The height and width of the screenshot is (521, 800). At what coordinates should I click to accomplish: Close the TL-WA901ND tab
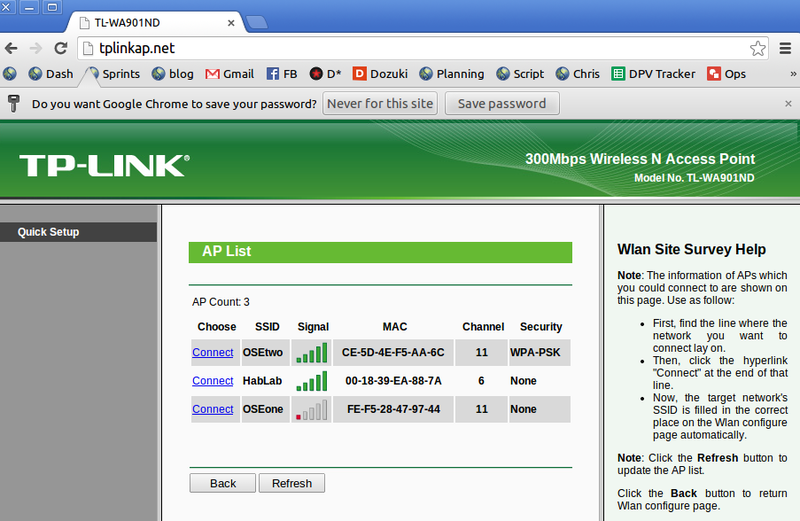point(231,23)
